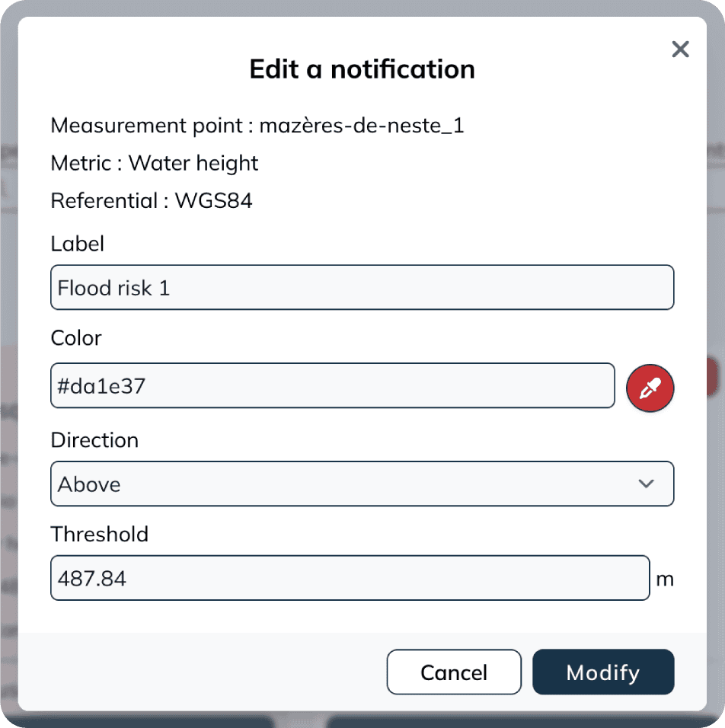
Task: Click the Threshold field caption
Action: pyautogui.click(x=100, y=535)
